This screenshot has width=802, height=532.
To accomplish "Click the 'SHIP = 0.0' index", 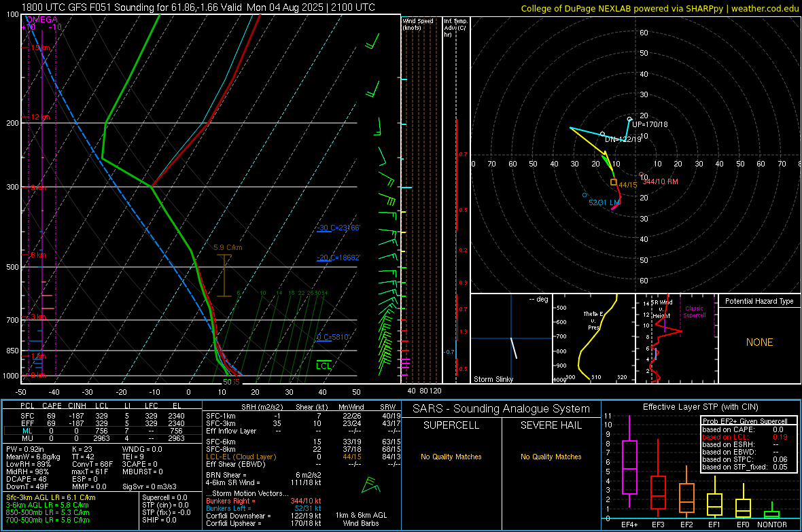I will pyautogui.click(x=159, y=520).
